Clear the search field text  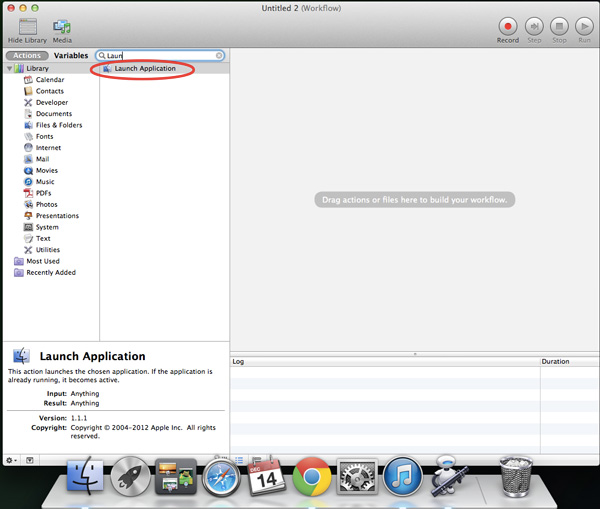tap(219, 55)
